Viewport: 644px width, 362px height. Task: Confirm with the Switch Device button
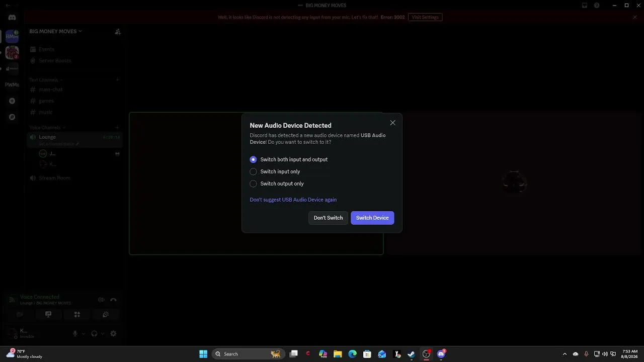point(372,218)
